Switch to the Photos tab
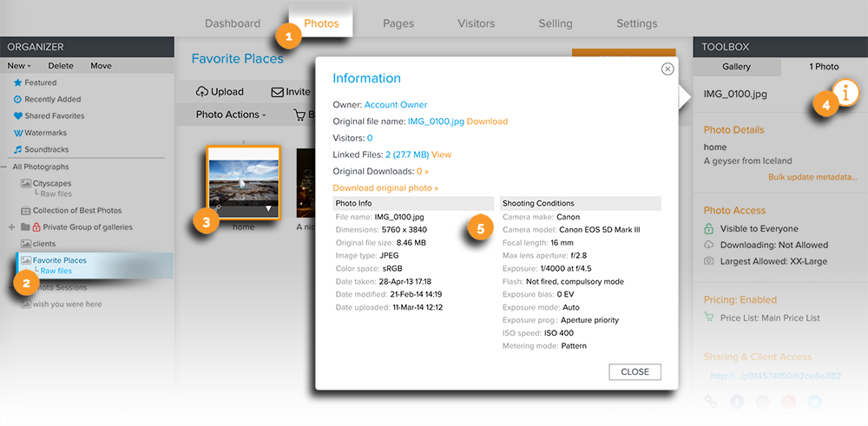Image resolution: width=868 pixels, height=426 pixels. click(321, 23)
